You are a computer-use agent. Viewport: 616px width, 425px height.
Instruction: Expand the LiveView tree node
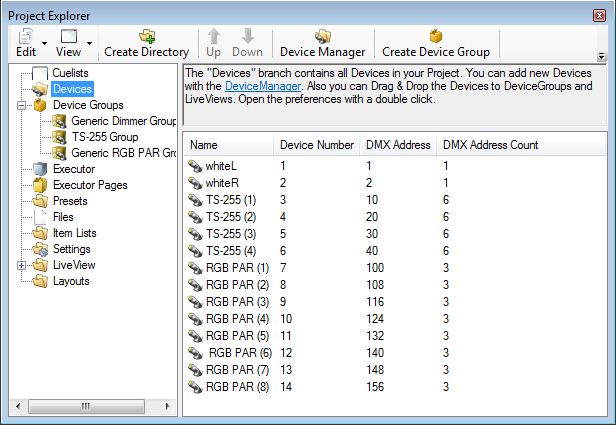pyautogui.click(x=22, y=265)
